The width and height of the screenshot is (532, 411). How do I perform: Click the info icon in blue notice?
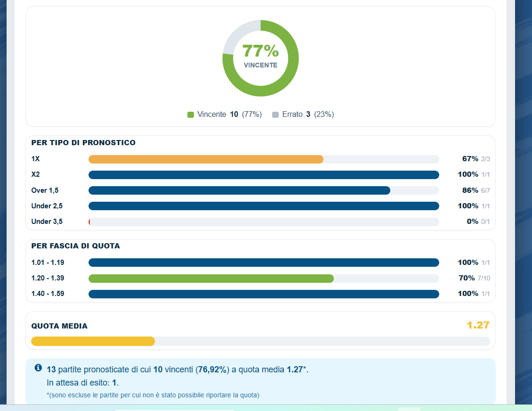click(38, 368)
